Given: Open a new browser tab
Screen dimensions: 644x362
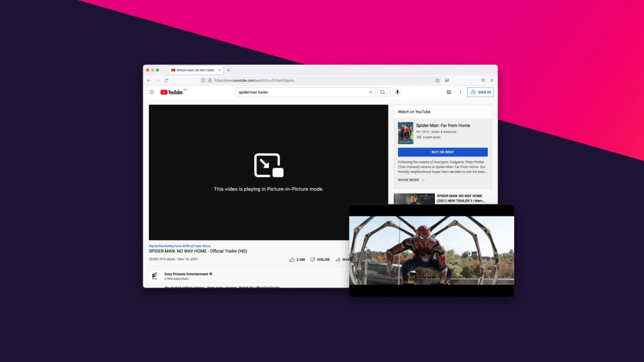Looking at the screenshot, I should coord(228,70).
